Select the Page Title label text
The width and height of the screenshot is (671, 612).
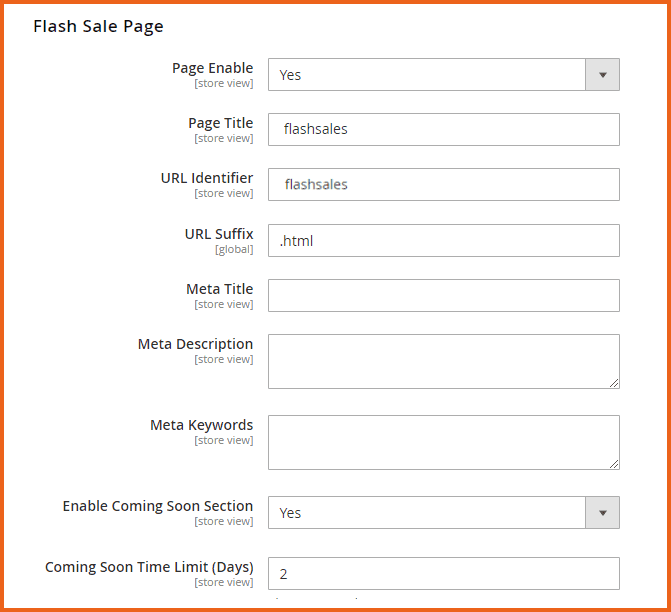220,123
